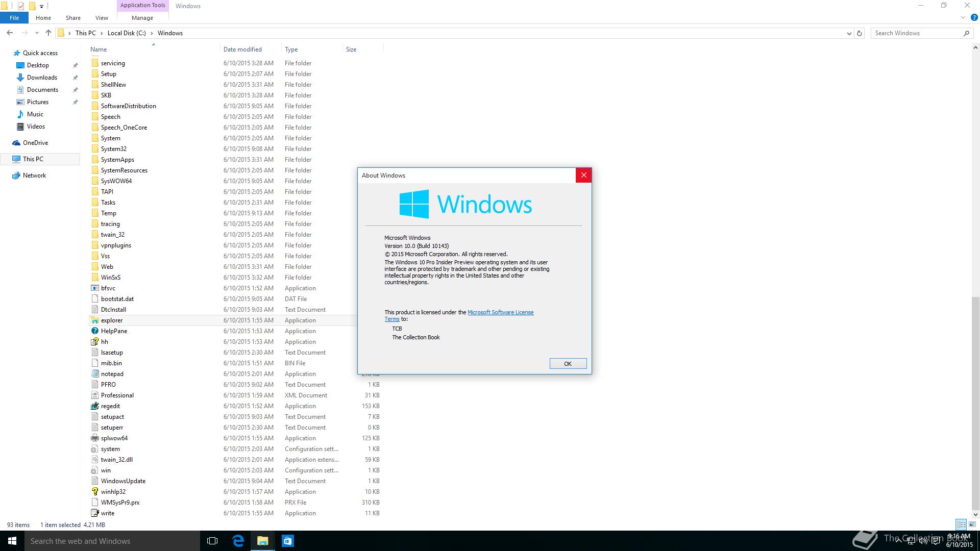Go up one folder level
The width and height of the screenshot is (980, 551).
[48, 33]
